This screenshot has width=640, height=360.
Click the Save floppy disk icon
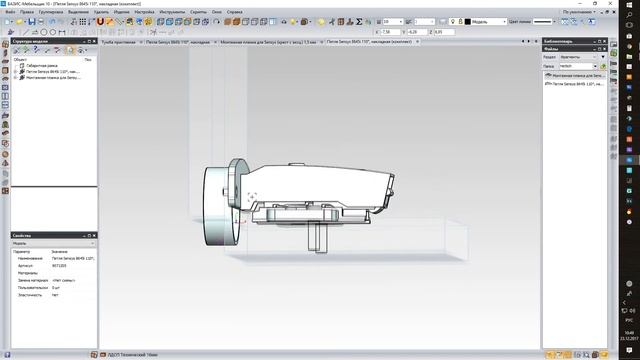tap(31, 22)
